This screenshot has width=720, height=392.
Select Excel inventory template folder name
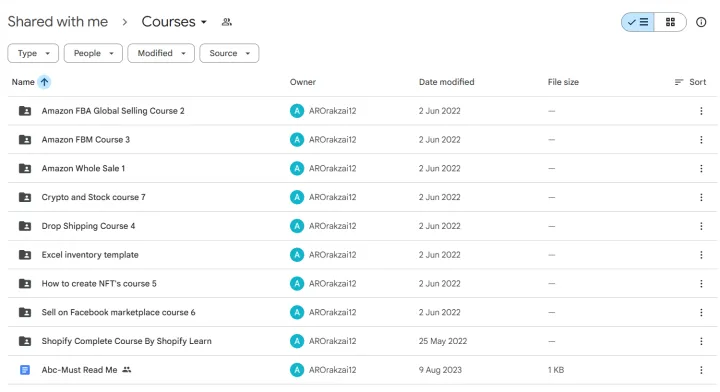[x=90, y=255]
